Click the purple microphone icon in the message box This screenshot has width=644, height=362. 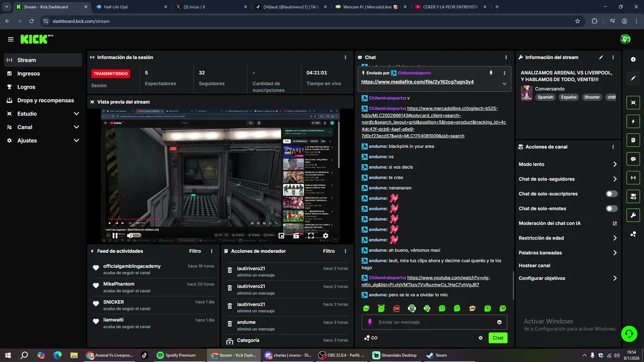(x=370, y=322)
